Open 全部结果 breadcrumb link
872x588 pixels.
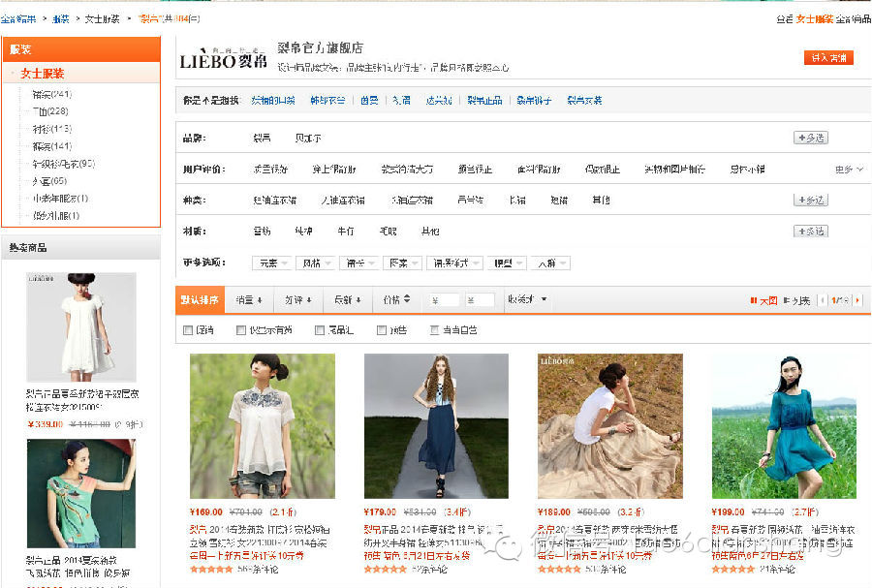tap(18, 19)
